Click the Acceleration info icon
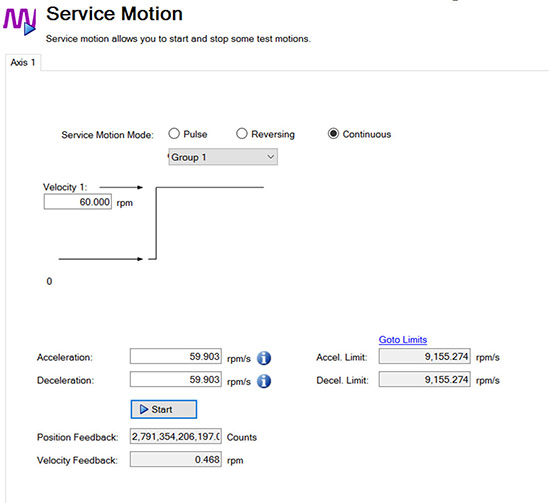The image size is (549, 503). [264, 358]
